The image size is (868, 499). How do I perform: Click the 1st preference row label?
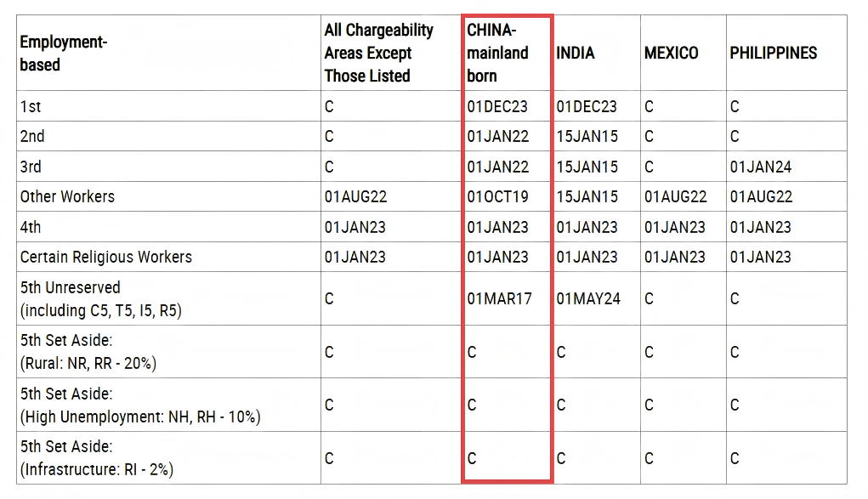coord(31,106)
